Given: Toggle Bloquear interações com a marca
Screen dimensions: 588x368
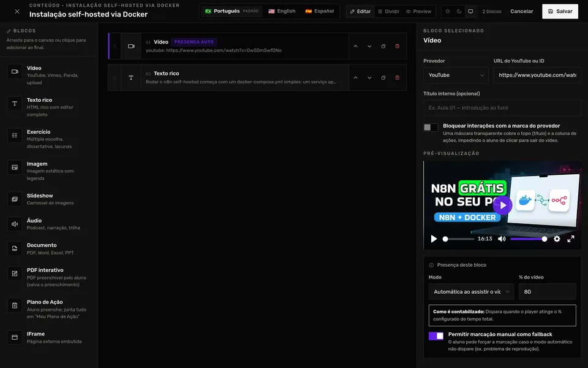Looking at the screenshot, I should click(431, 128).
